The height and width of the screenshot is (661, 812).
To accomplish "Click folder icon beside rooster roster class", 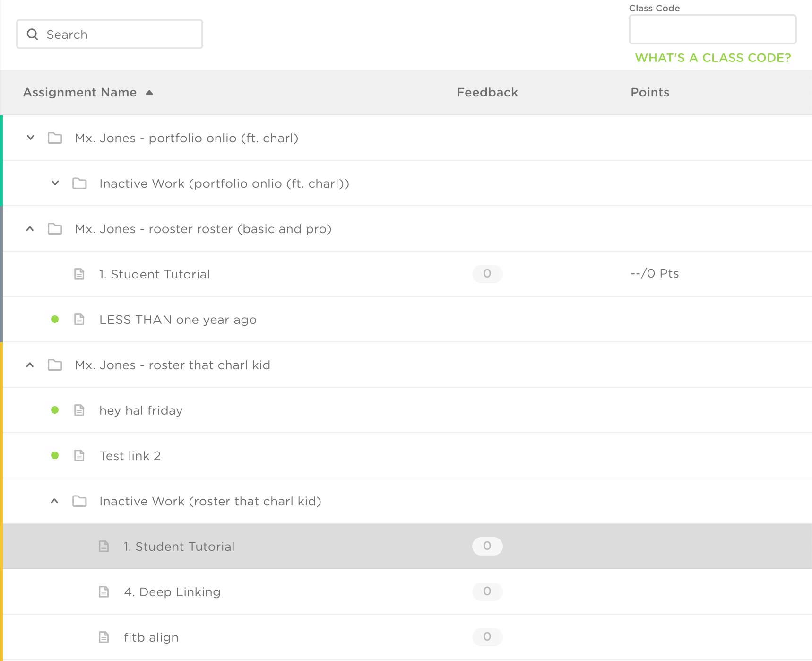I will 55,229.
